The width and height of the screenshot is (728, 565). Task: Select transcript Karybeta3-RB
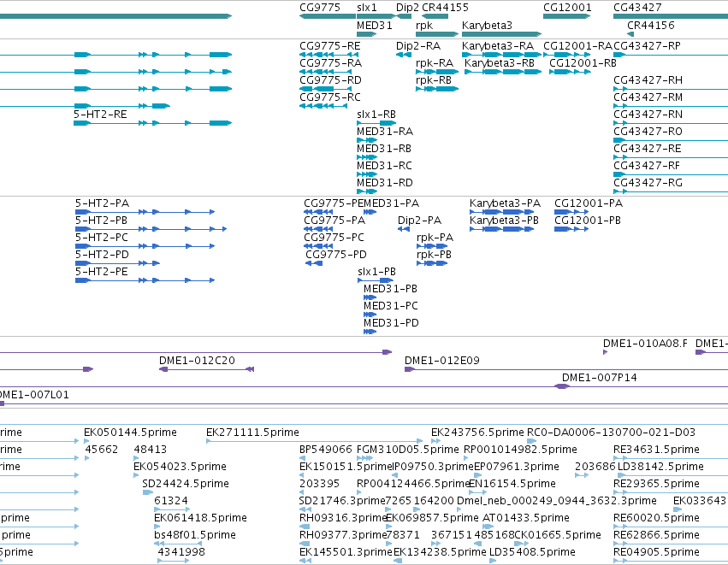tap(499, 63)
